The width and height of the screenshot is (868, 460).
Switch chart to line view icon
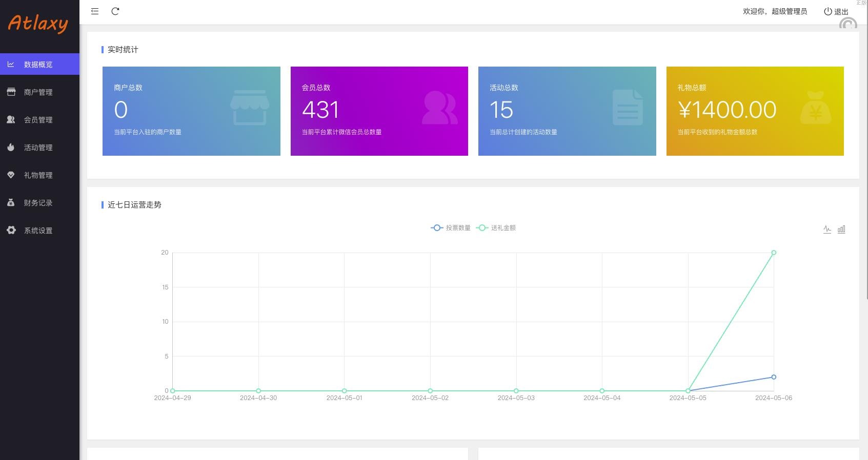pyautogui.click(x=827, y=229)
